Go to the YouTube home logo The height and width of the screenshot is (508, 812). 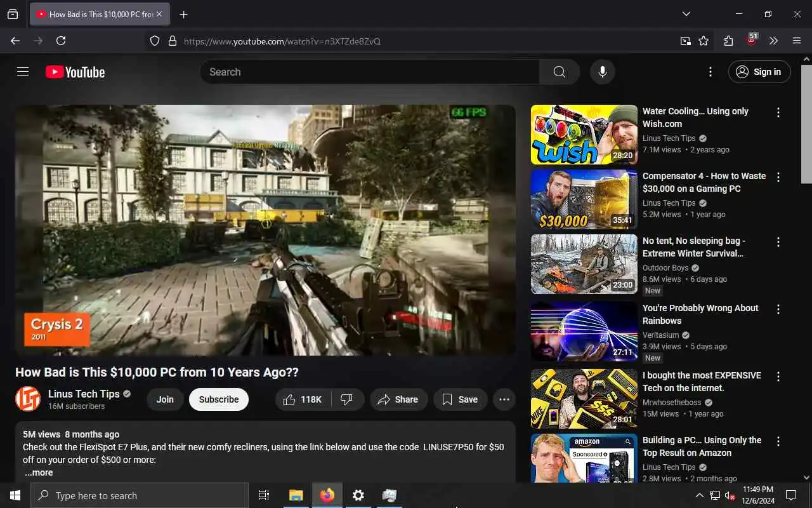coord(75,72)
